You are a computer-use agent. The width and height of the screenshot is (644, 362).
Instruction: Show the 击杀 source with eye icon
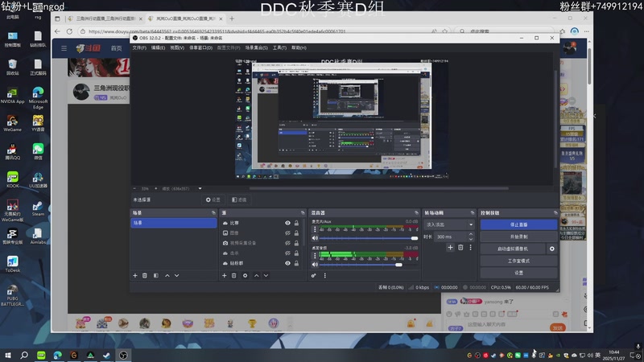[287, 253]
